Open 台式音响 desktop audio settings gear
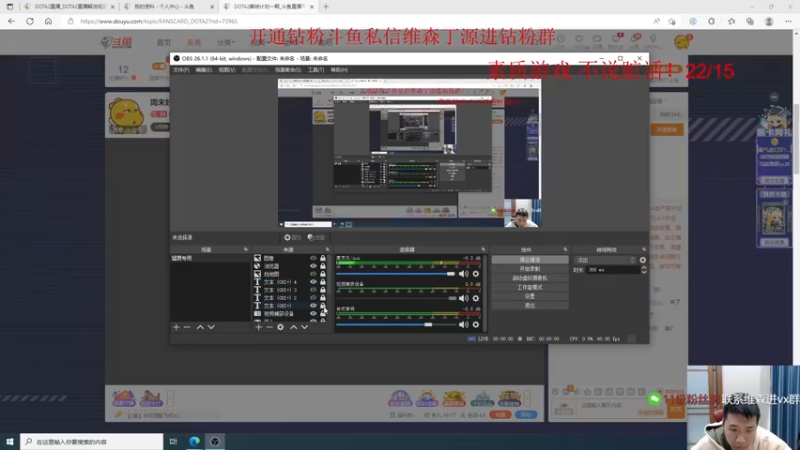This screenshot has width=800, height=450. [476, 324]
